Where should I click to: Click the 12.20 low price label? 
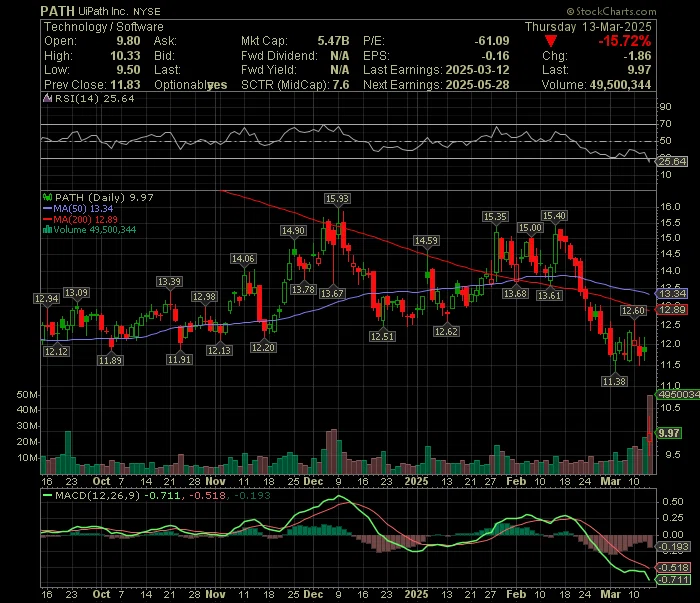pyautogui.click(x=263, y=347)
